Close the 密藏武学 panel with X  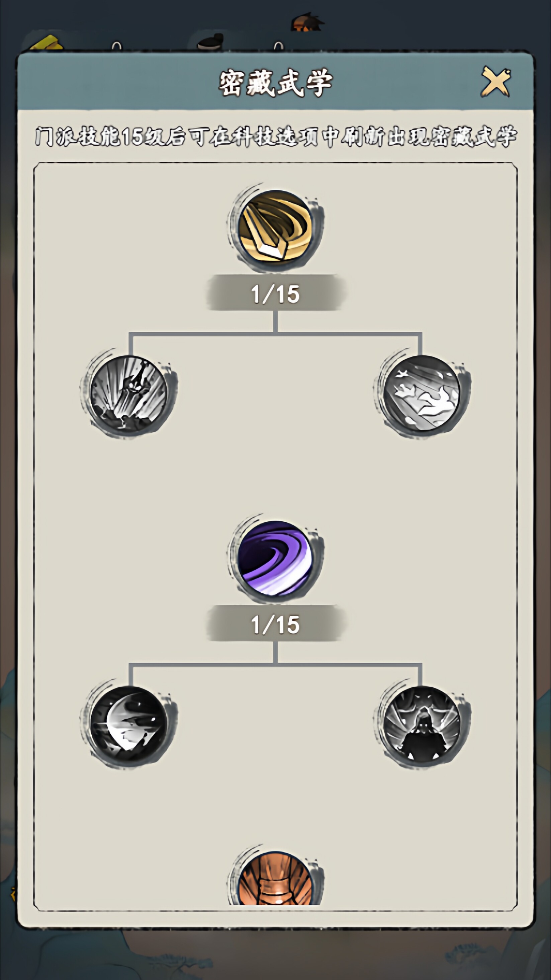click(496, 81)
